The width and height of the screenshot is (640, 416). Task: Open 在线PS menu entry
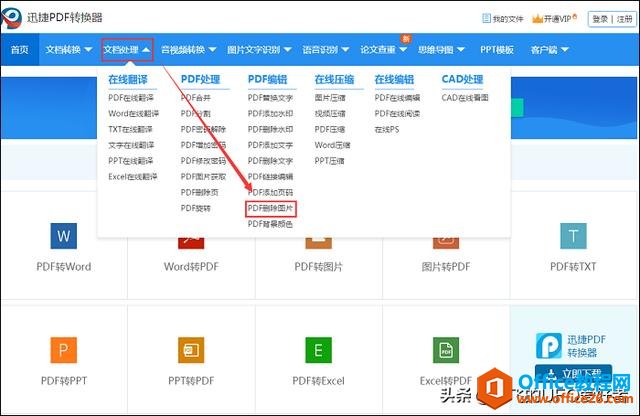click(x=387, y=129)
